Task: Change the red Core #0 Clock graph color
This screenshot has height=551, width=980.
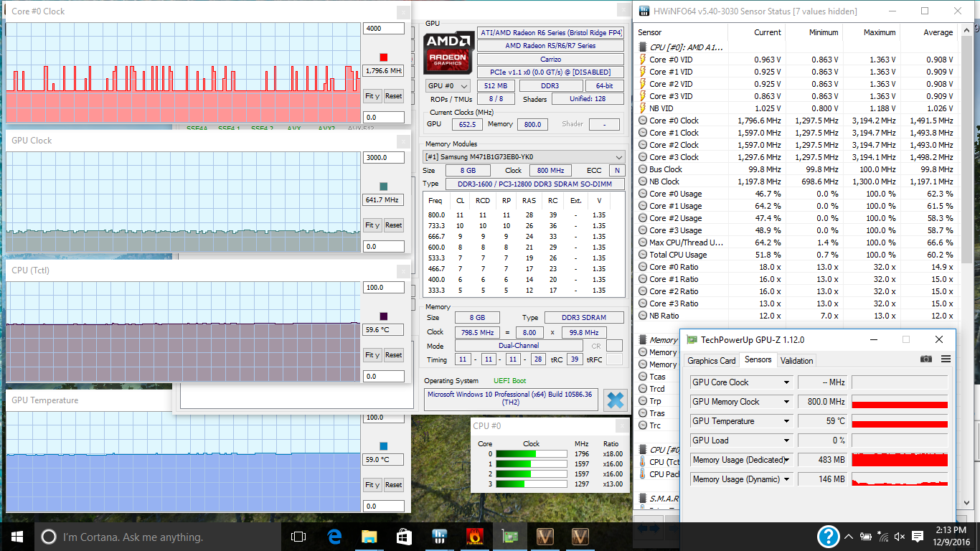Action: (383, 57)
